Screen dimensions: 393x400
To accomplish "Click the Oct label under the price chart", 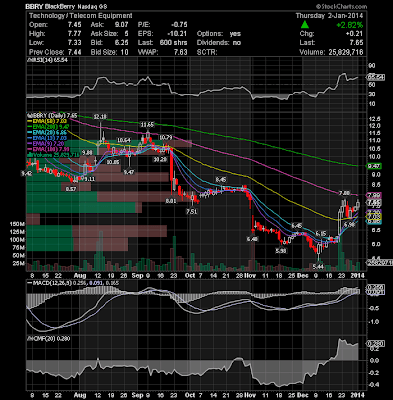I will pos(190,275).
